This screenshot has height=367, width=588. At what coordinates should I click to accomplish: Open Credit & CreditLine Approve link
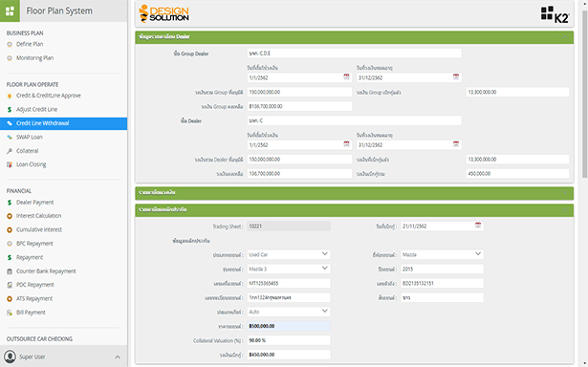(x=49, y=96)
